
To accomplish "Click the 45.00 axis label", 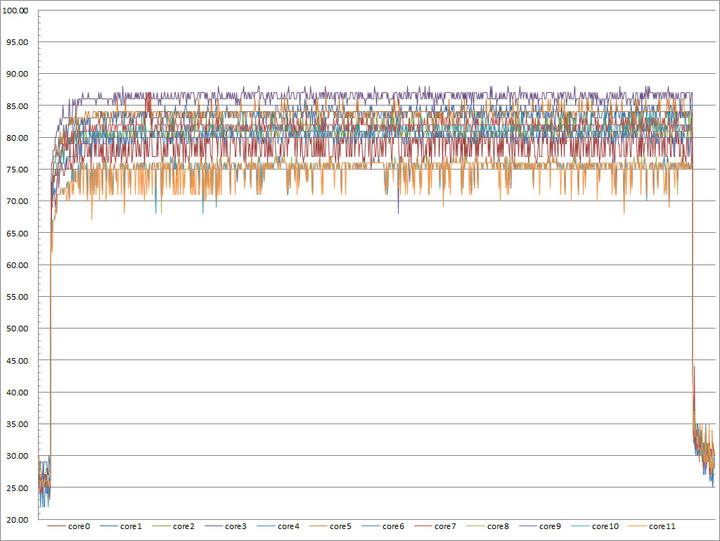I will (x=17, y=361).
